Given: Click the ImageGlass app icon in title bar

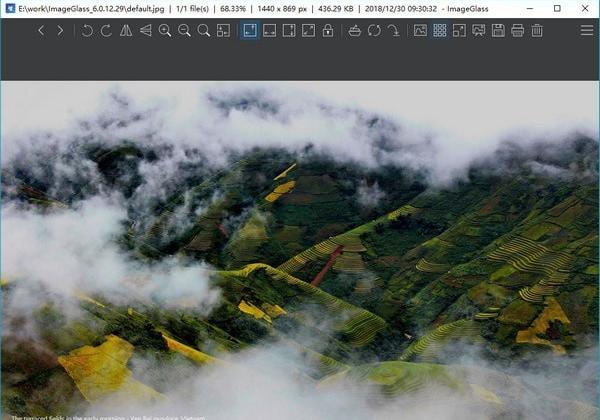Looking at the screenshot, I should [x=10, y=8].
